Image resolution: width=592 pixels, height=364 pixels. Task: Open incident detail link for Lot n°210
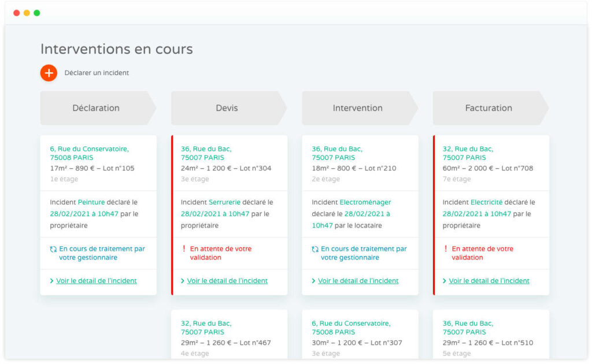tap(358, 281)
